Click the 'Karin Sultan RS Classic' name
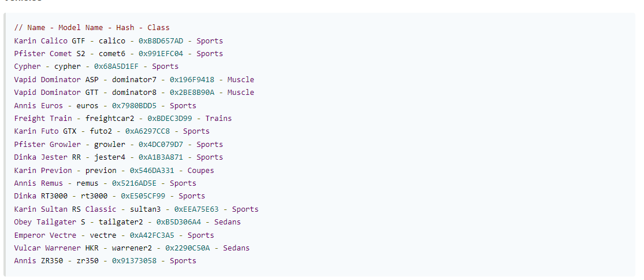 coord(65,209)
